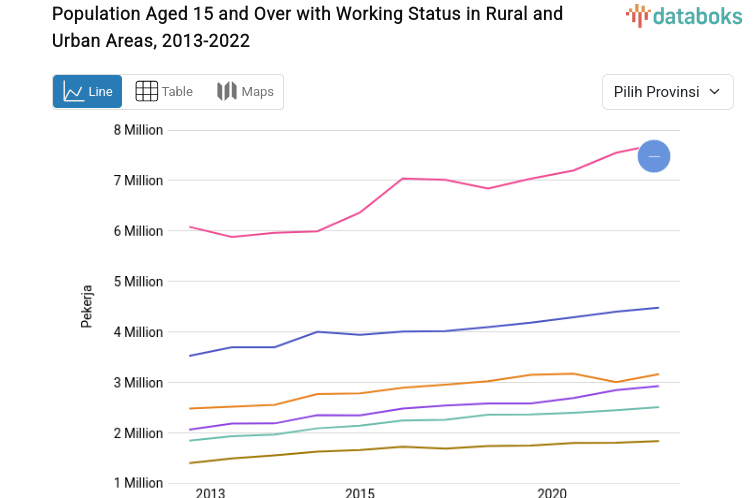753x498 pixels.
Task: Open the Pilih Provinsi dropdown
Action: pyautogui.click(x=667, y=92)
